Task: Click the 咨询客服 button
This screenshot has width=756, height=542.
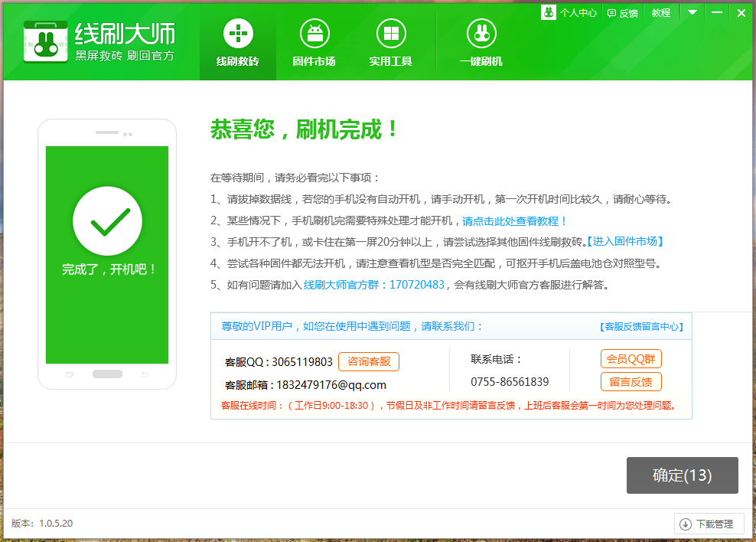Action: click(369, 361)
